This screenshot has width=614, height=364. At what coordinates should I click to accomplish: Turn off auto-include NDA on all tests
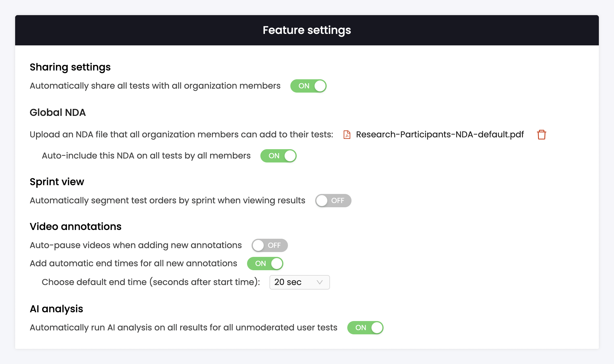pyautogui.click(x=278, y=156)
